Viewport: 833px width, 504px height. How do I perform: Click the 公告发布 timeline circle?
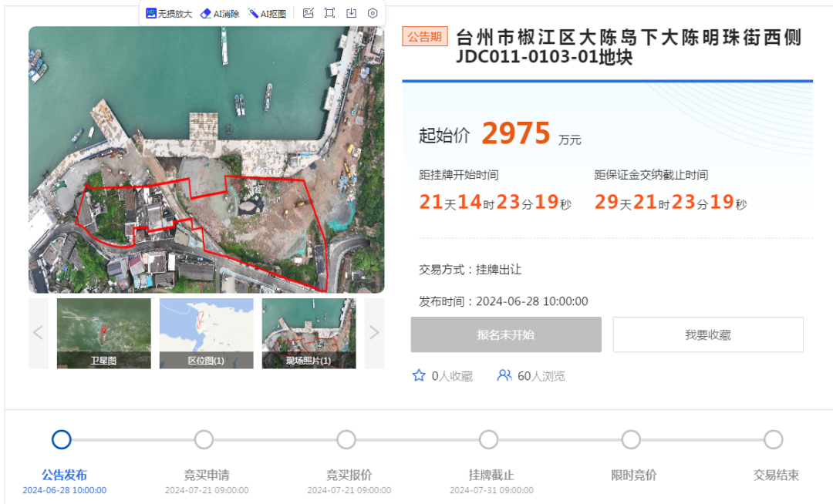click(x=62, y=439)
